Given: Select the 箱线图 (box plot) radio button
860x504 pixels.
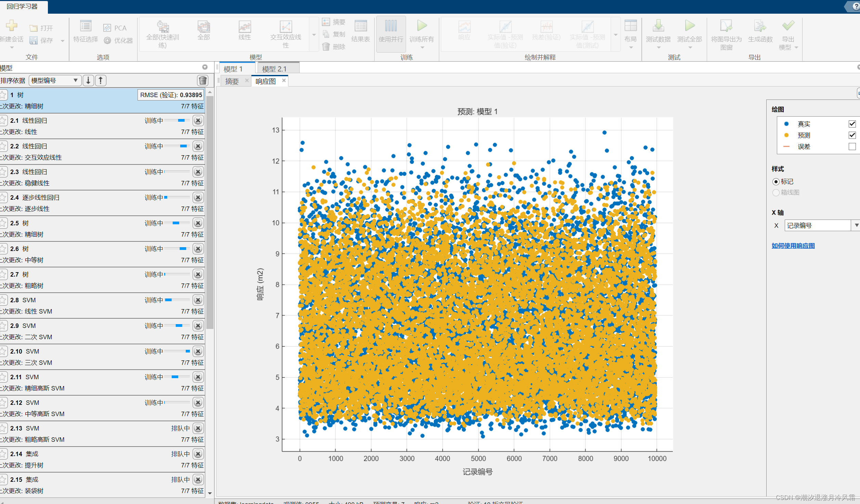Looking at the screenshot, I should 776,193.
